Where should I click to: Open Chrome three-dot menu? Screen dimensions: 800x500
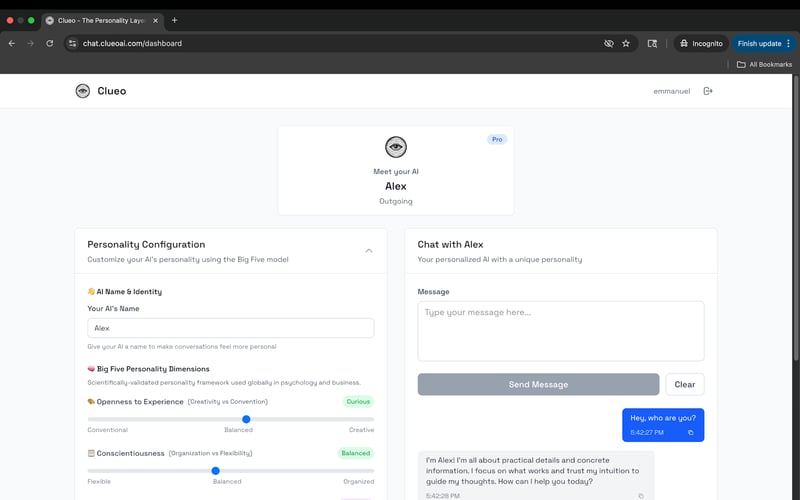[x=788, y=43]
